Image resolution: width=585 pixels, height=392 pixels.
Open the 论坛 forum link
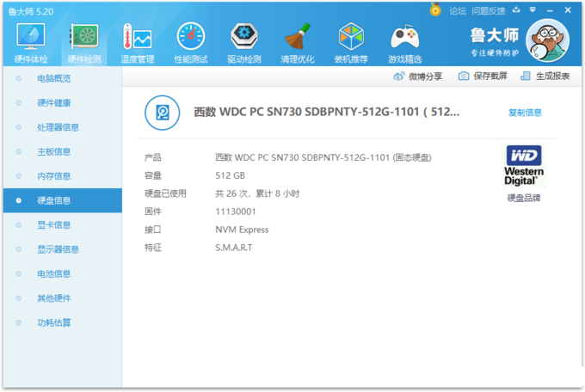click(x=458, y=11)
